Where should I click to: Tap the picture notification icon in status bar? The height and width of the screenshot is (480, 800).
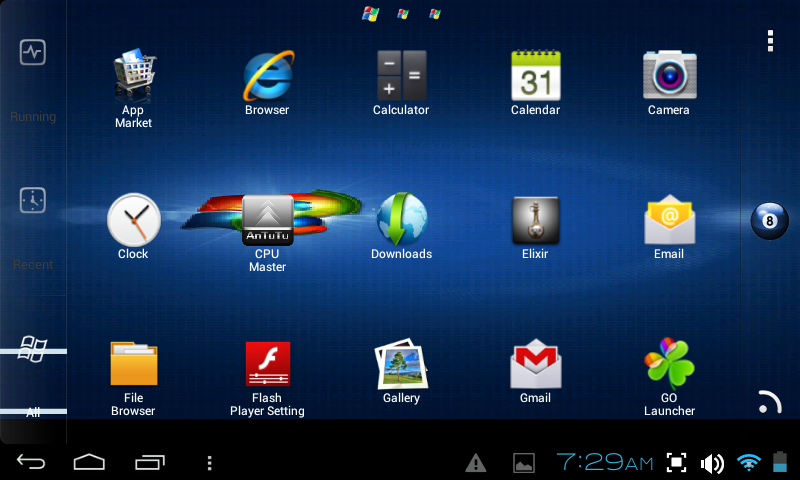coord(524,463)
